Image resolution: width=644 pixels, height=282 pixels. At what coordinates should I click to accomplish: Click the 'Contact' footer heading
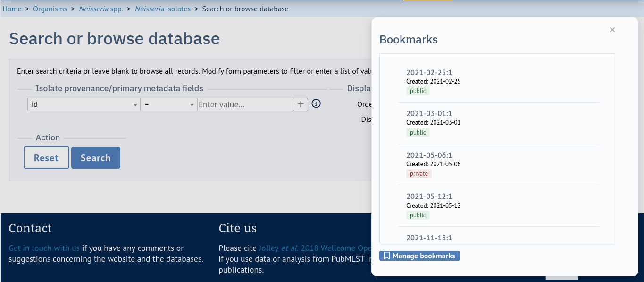pos(30,228)
